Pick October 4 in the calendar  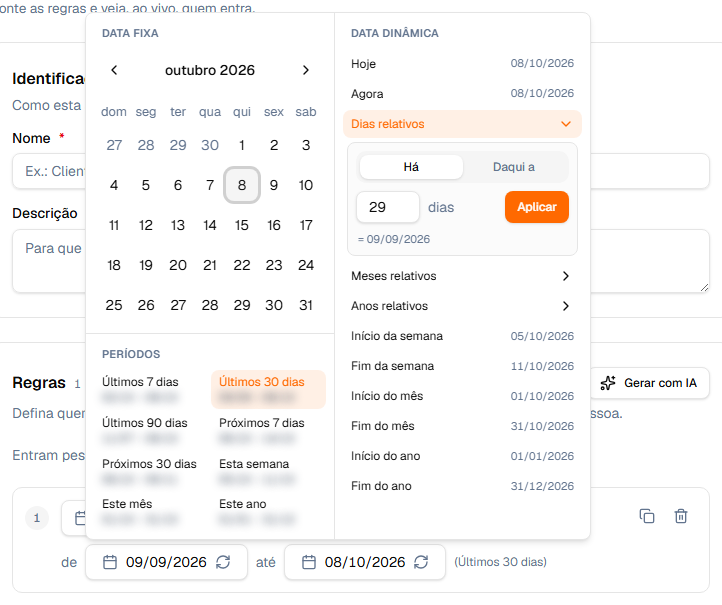(x=114, y=185)
